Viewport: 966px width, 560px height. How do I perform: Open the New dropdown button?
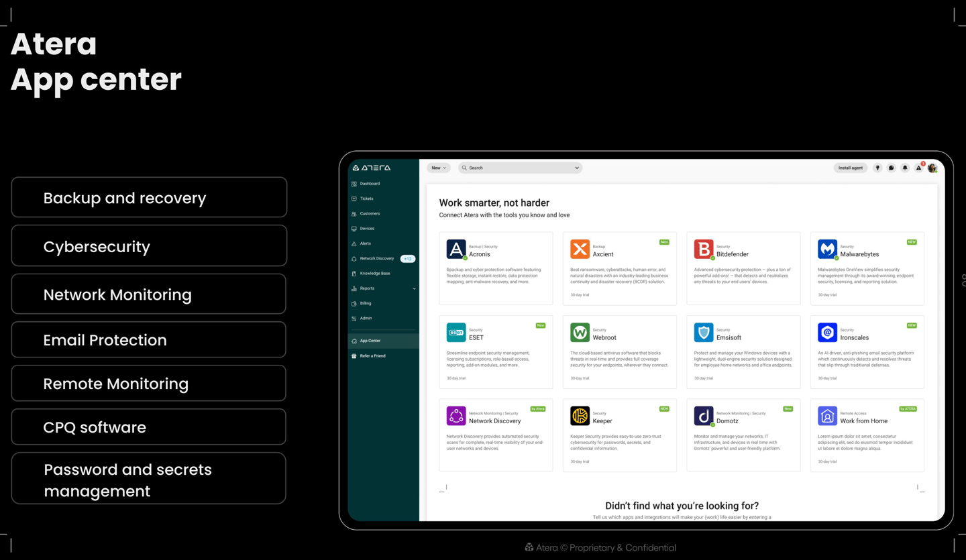[x=438, y=168]
